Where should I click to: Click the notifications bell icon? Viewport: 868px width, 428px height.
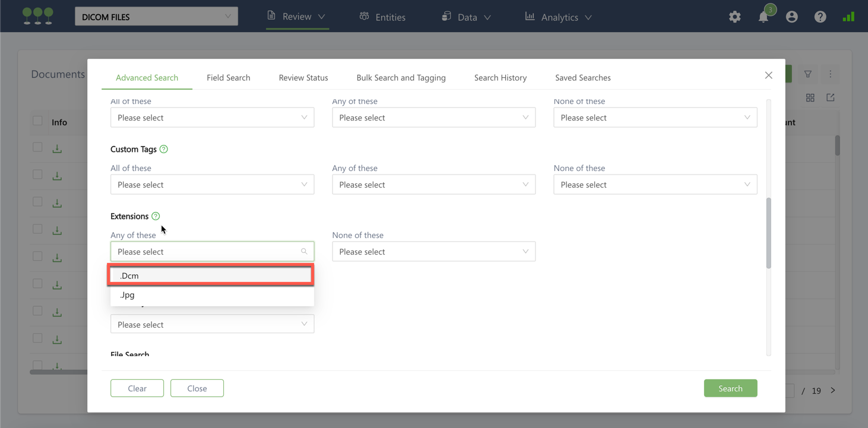(x=763, y=17)
